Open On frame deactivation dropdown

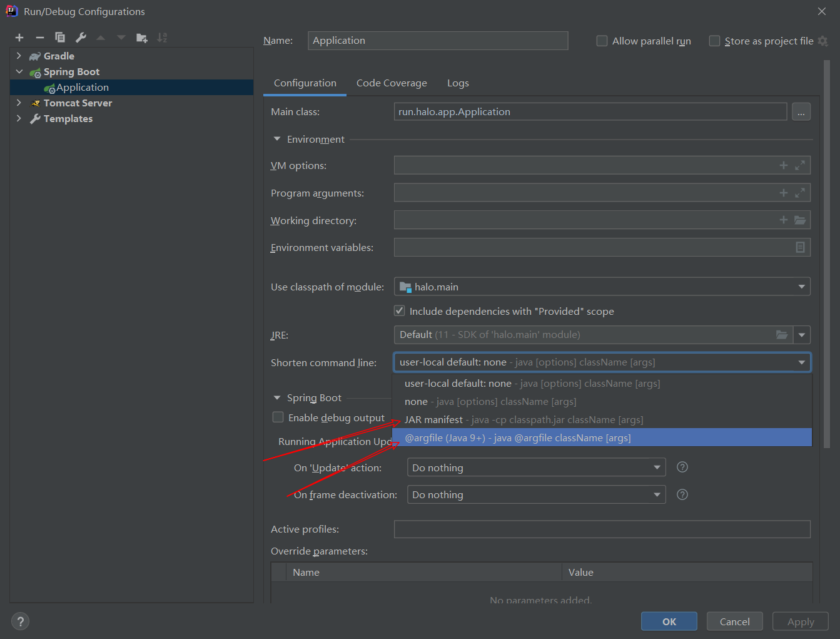coord(537,494)
